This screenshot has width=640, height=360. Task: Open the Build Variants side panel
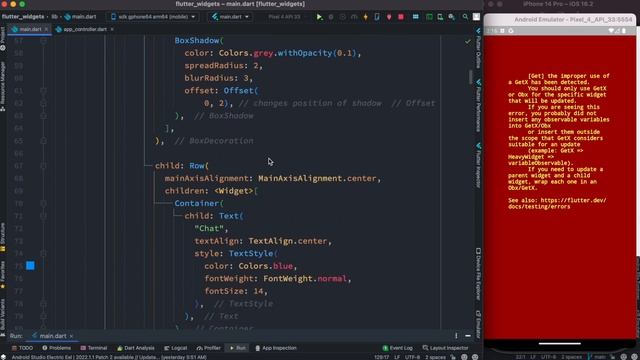pyautogui.click(x=3, y=317)
